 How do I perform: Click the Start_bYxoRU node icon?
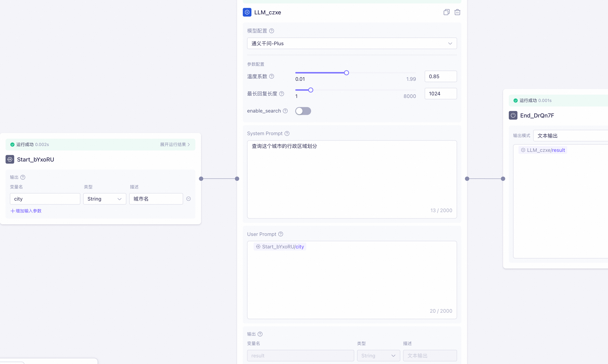pyautogui.click(x=10, y=159)
